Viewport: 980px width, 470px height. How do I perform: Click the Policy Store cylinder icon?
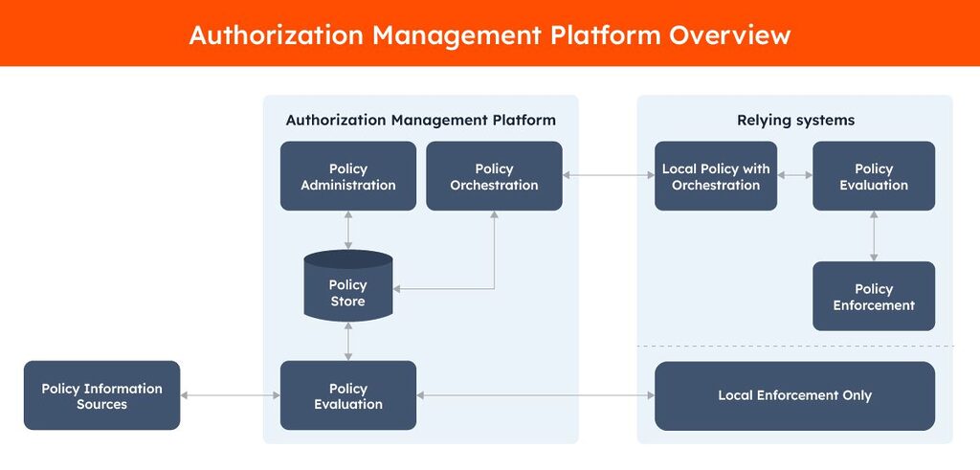347,286
